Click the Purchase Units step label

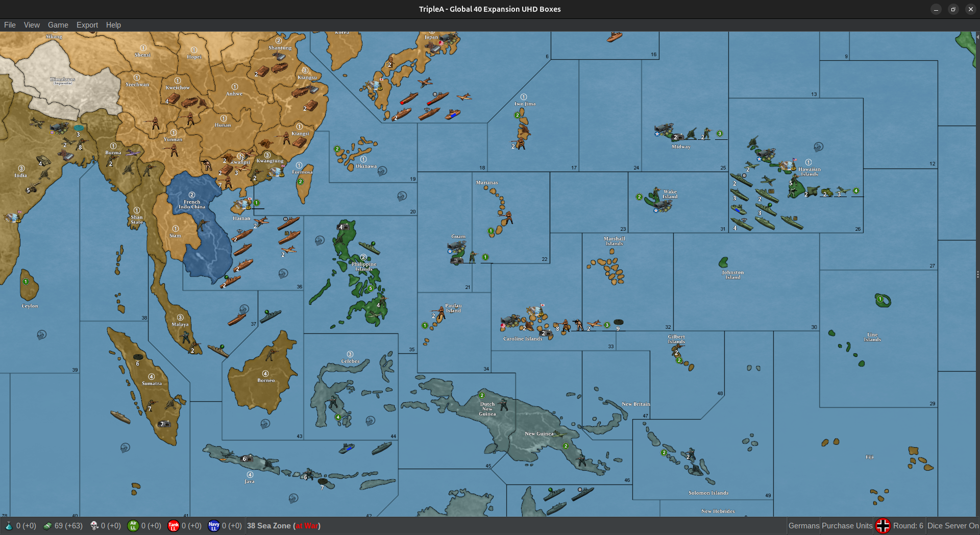click(x=847, y=526)
